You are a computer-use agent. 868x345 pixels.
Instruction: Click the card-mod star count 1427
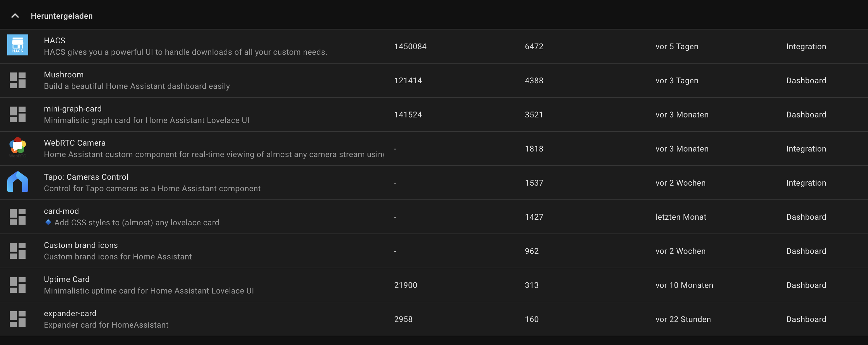pos(534,216)
